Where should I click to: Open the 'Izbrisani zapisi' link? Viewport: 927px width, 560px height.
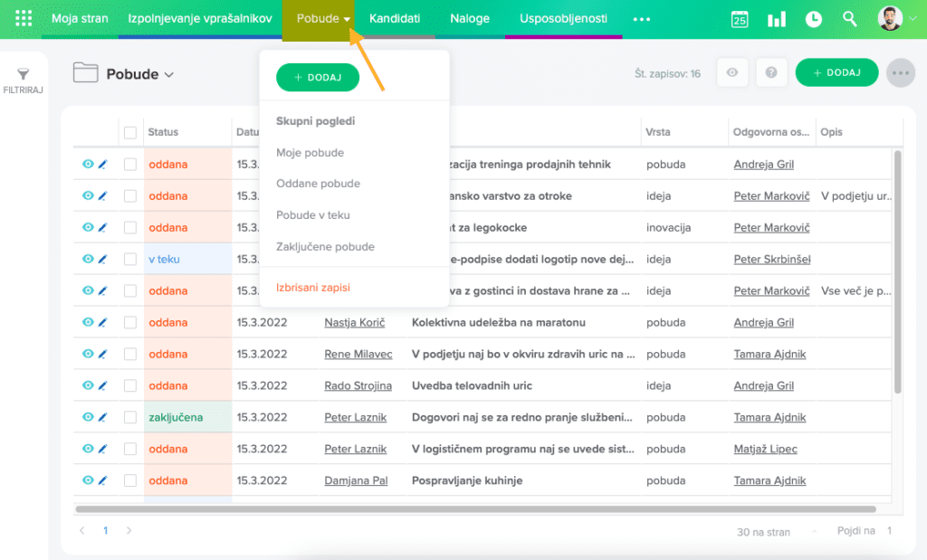click(312, 288)
